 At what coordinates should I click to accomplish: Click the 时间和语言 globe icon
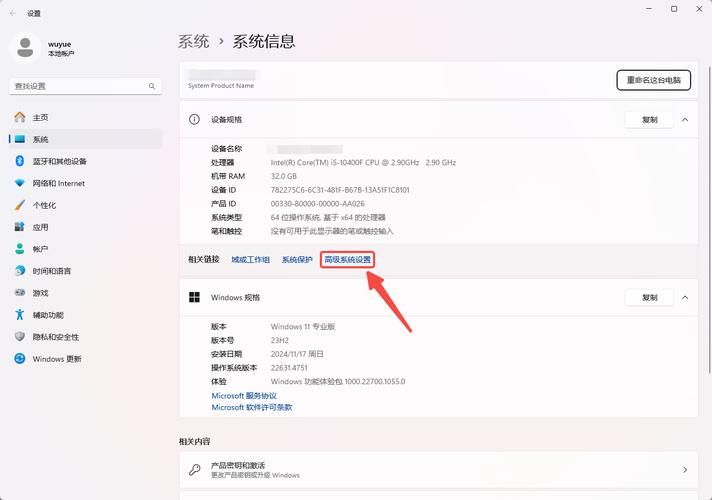click(20, 271)
